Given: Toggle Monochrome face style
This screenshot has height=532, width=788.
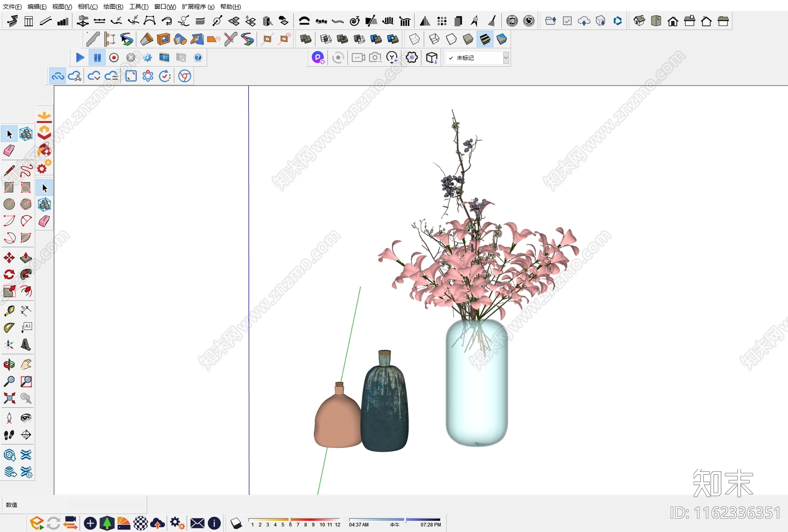Looking at the screenshot, I should pyautogui.click(x=502, y=39).
